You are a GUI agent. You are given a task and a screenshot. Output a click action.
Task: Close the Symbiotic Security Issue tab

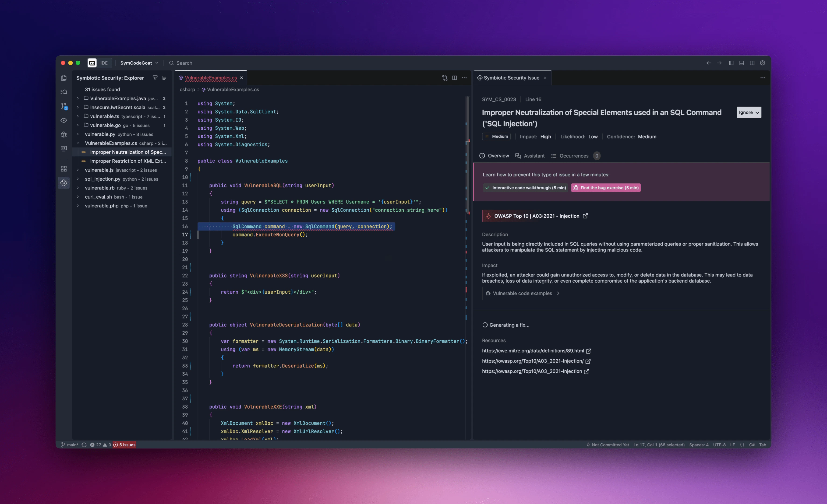coord(545,78)
